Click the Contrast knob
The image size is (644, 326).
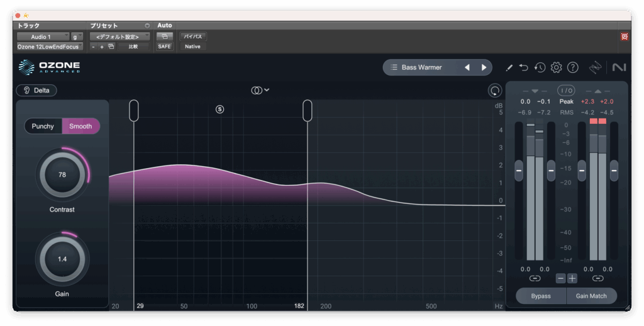pyautogui.click(x=62, y=175)
